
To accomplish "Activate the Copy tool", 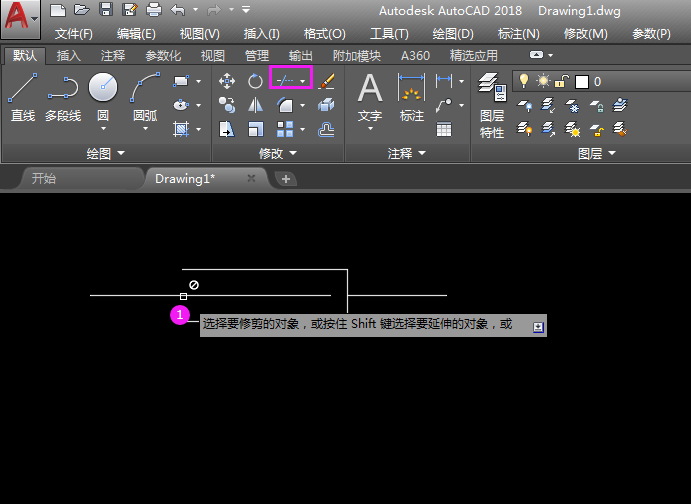I will click(x=227, y=105).
